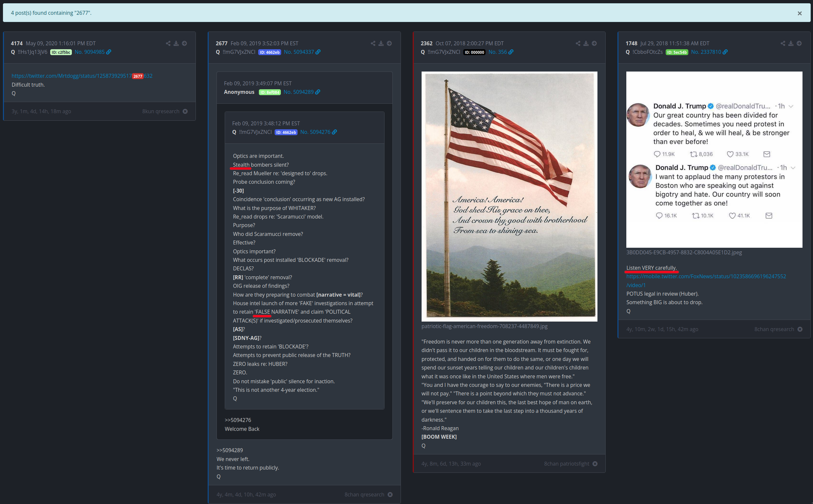The image size is (813, 504).
Task: Click the highlighted 2677 match in tweet link
Action: 137,76
